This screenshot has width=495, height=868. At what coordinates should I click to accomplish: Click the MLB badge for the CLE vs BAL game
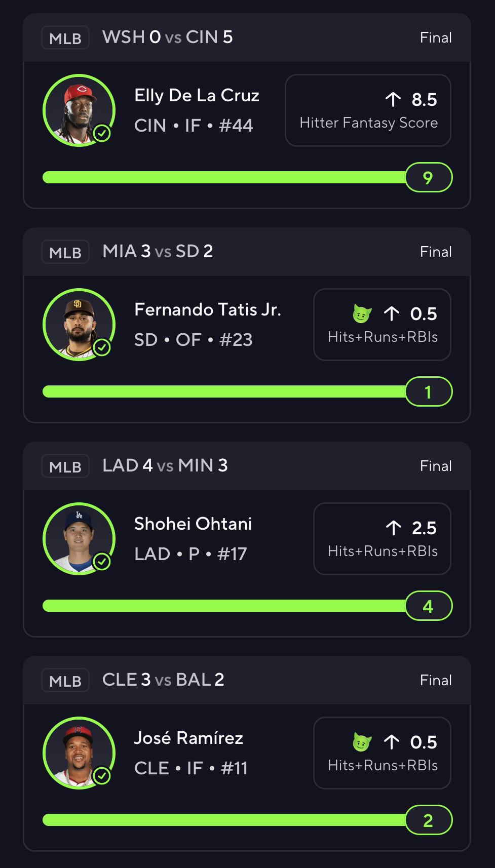click(x=65, y=681)
